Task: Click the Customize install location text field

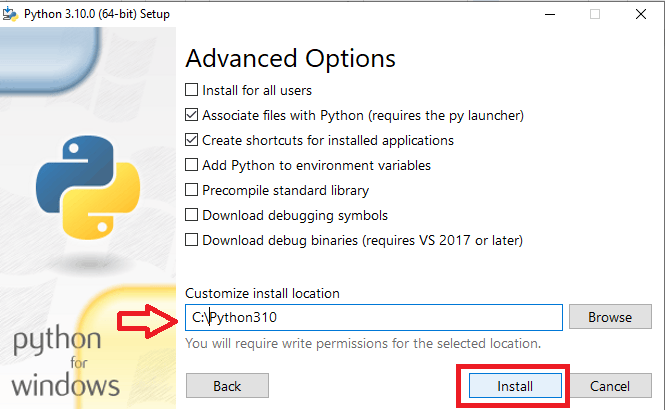Action: coord(374,317)
